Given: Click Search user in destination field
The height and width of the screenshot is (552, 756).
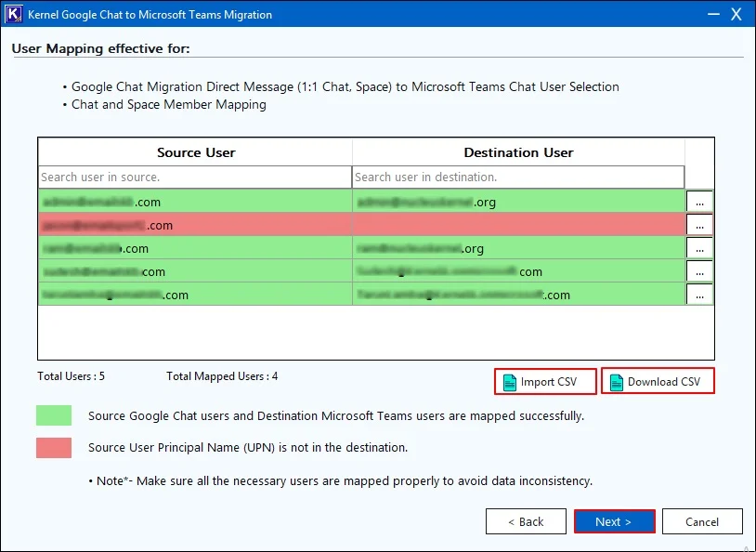Looking at the screenshot, I should (518, 177).
